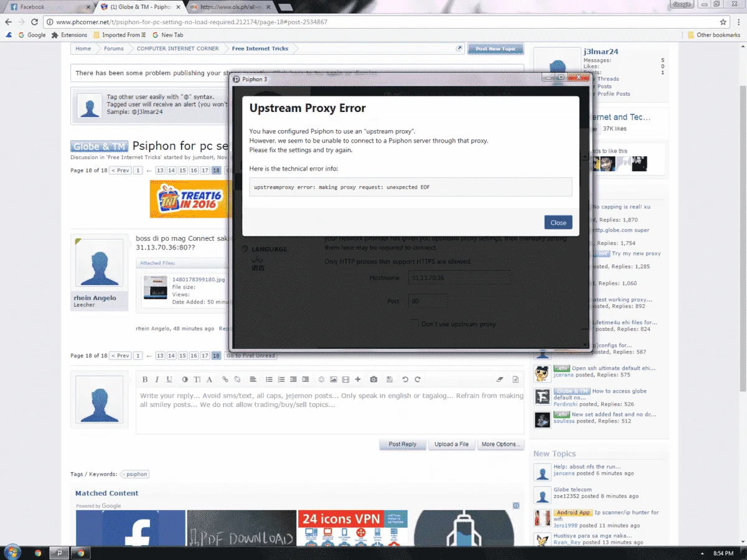Screen dimensions: 747x560
Task: Click top Prev page link
Action: 120,170
